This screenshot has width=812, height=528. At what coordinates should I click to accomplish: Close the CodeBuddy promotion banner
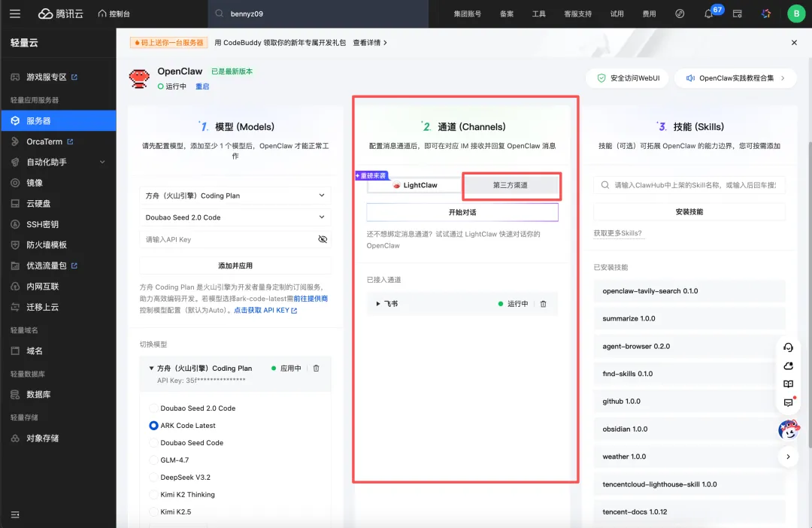794,42
